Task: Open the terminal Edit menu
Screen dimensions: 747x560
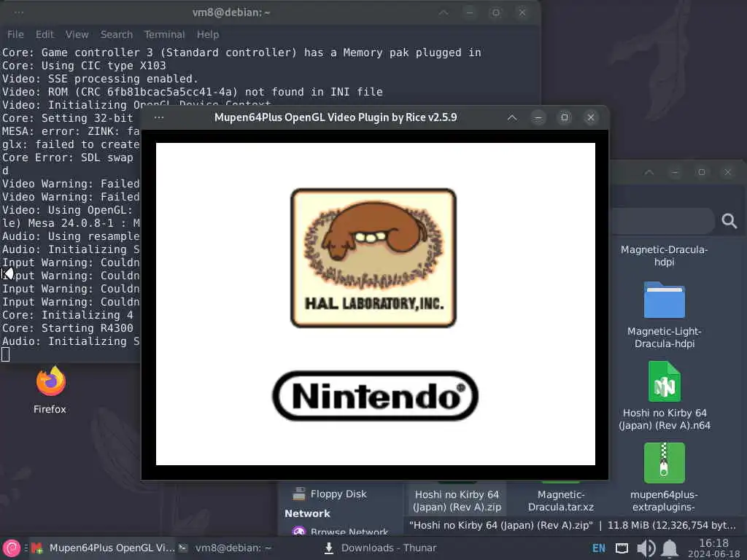Action: pos(44,34)
